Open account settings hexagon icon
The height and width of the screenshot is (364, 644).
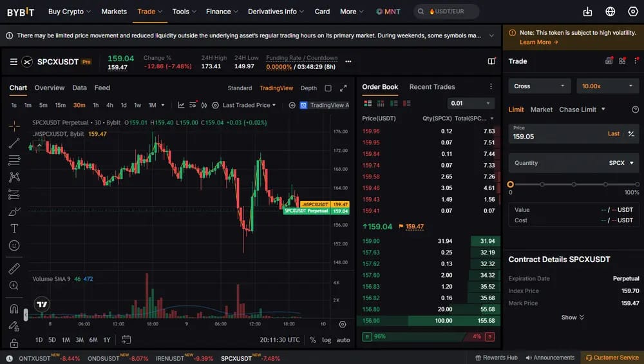[x=633, y=12]
